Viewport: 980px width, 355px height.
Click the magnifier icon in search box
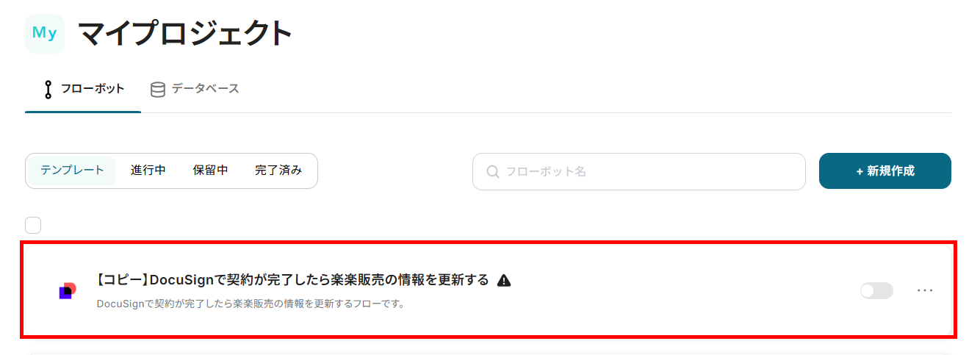coord(494,171)
